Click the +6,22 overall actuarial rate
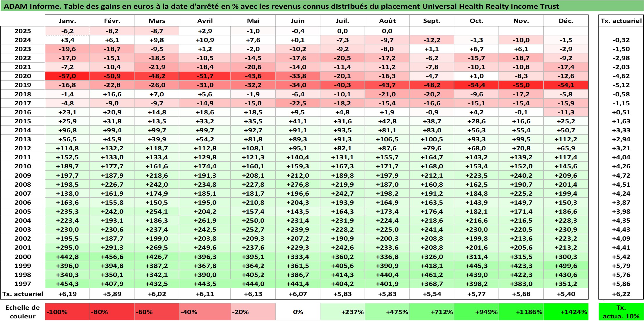This screenshot has height=321, width=644. [621, 294]
